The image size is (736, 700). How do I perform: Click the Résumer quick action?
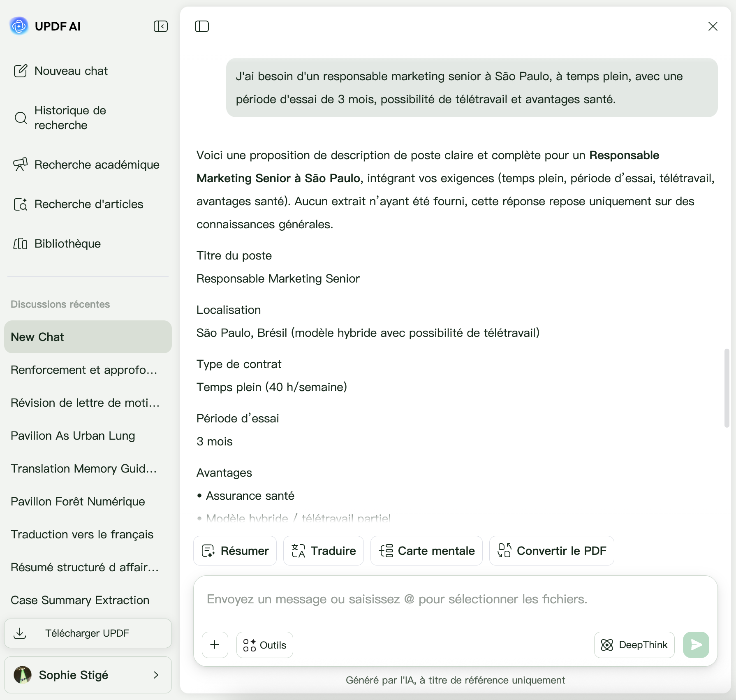point(235,551)
